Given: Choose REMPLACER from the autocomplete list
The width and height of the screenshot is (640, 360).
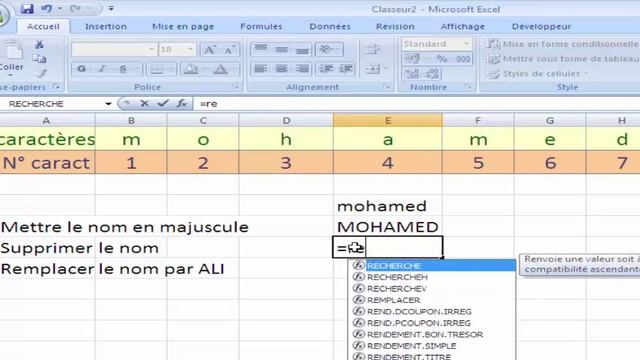Looking at the screenshot, I should coord(432,300).
